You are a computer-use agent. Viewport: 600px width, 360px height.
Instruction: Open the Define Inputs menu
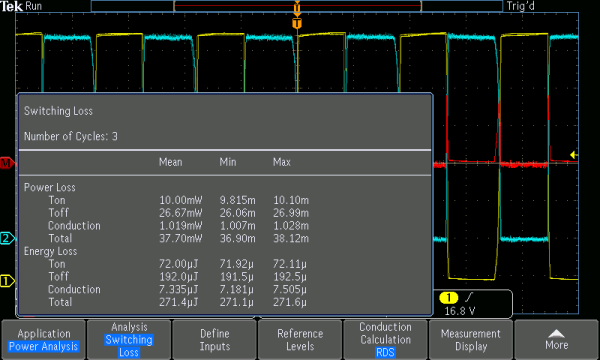point(215,340)
